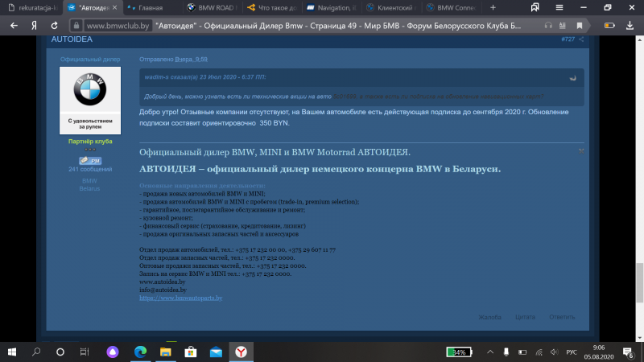Open the downloads arrow icon
Viewport: 644px width, 362px height.
[x=630, y=26]
